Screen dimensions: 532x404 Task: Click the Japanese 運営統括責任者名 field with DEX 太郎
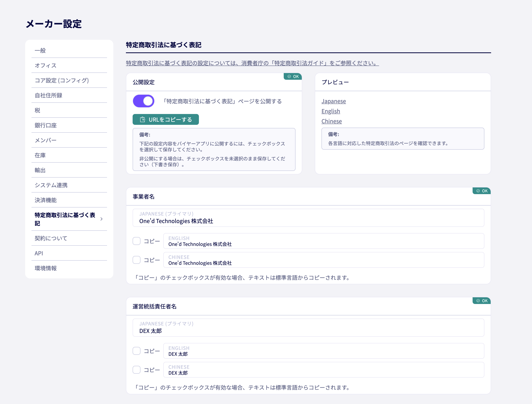[x=308, y=328]
